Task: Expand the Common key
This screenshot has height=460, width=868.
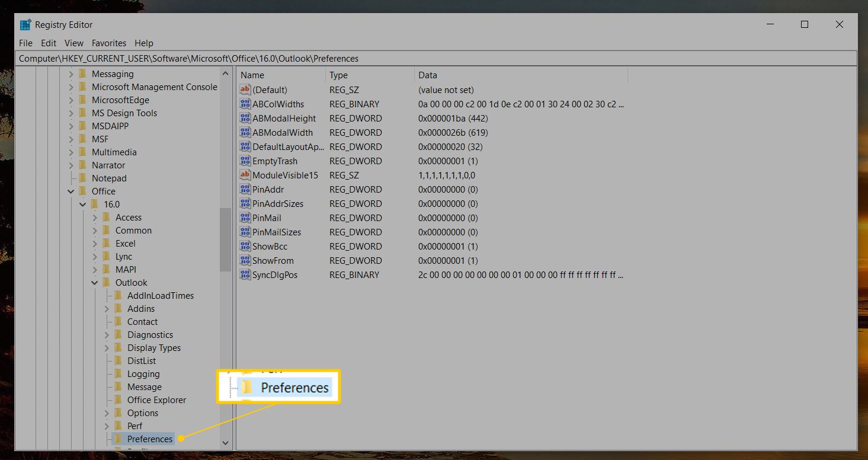Action: pyautogui.click(x=95, y=230)
